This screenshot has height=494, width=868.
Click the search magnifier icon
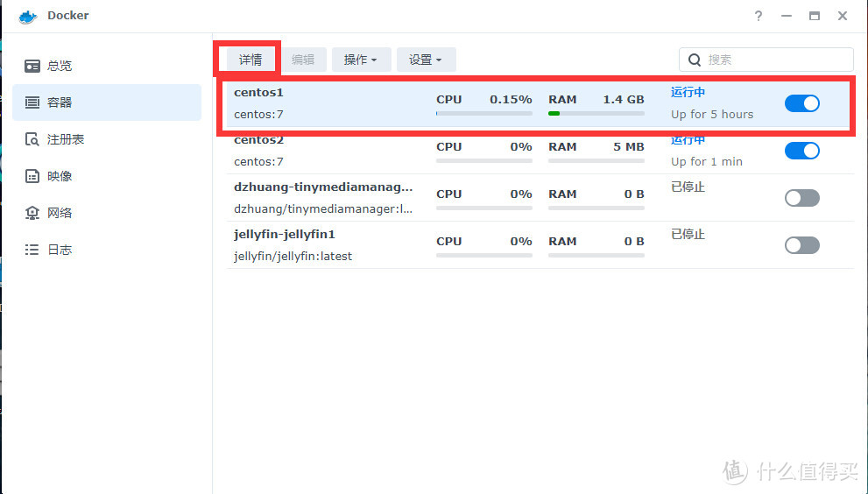tap(695, 60)
